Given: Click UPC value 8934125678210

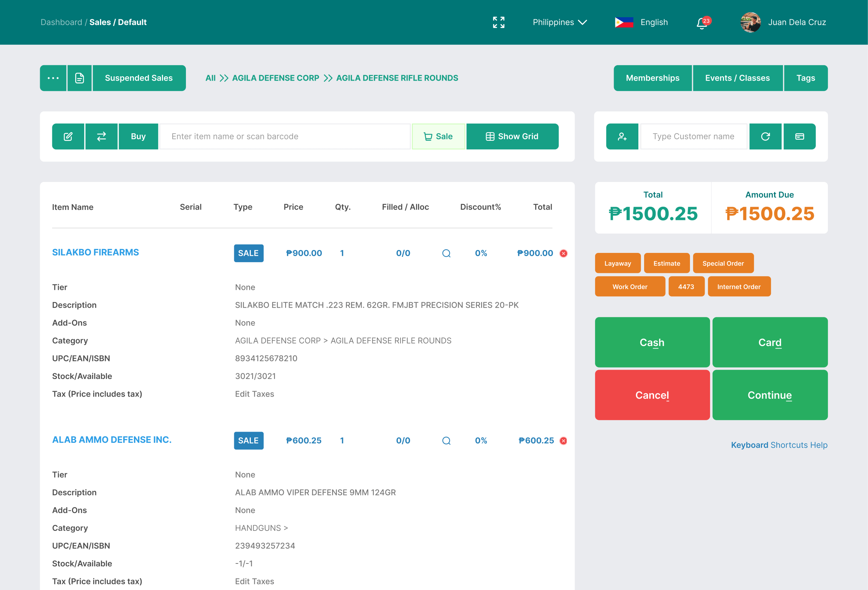Looking at the screenshot, I should point(266,359).
